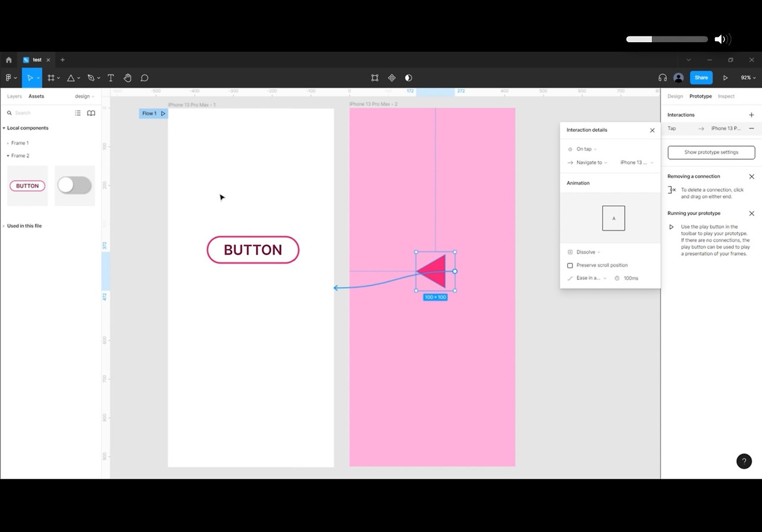762x532 pixels.
Task: Open the Navigate to action dropdown
Action: coord(591,162)
